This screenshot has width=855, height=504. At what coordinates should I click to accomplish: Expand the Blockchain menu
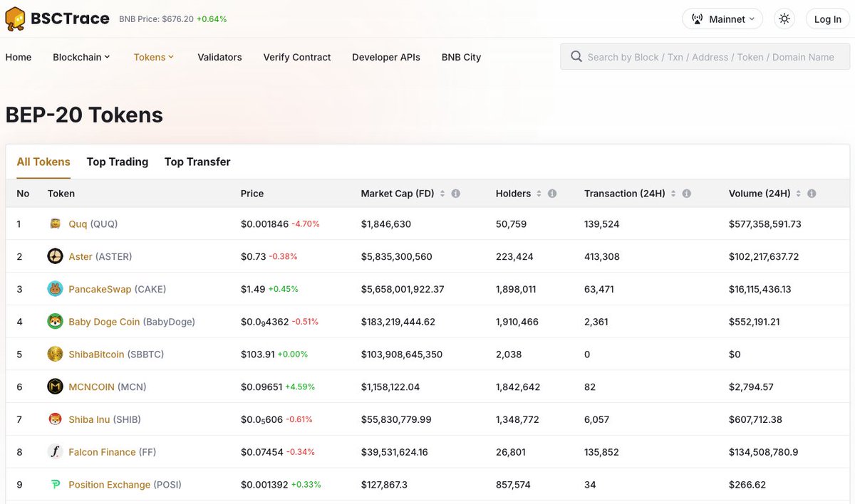[81, 57]
